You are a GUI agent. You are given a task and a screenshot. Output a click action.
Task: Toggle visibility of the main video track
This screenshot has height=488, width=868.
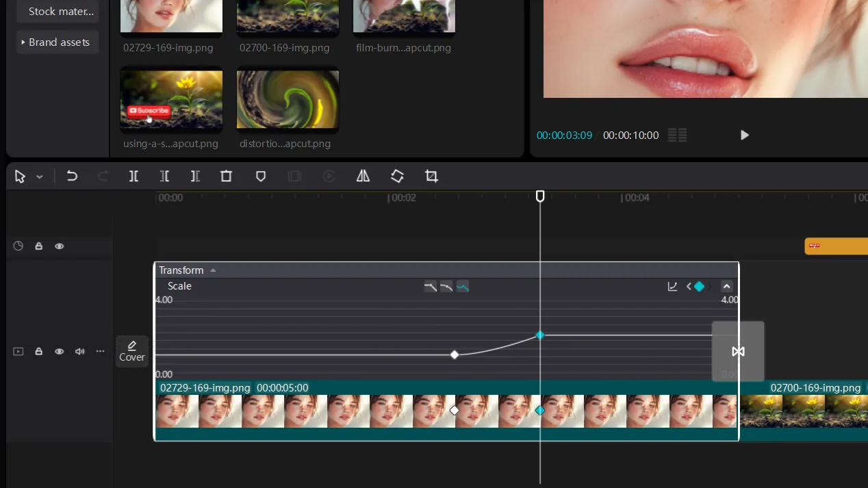coord(60,351)
